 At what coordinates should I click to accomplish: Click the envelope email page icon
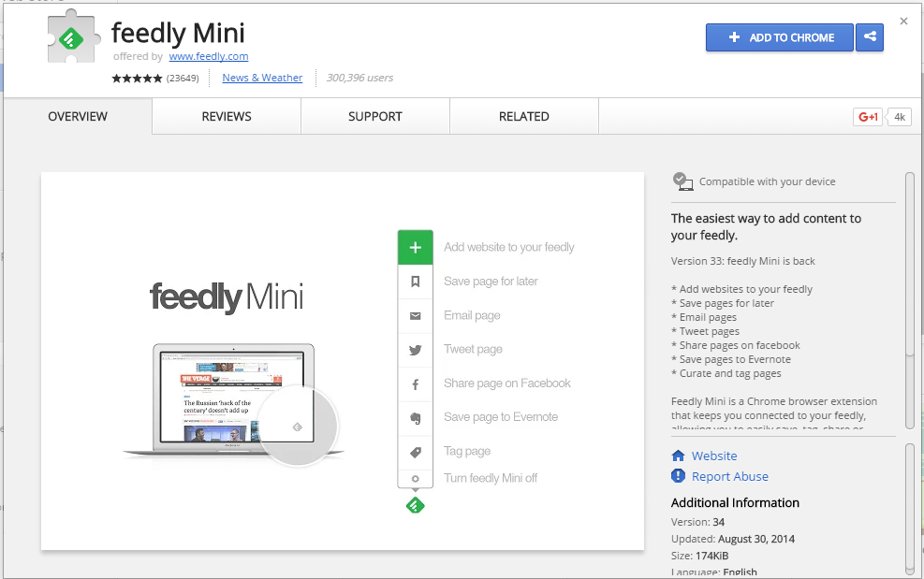(416, 316)
